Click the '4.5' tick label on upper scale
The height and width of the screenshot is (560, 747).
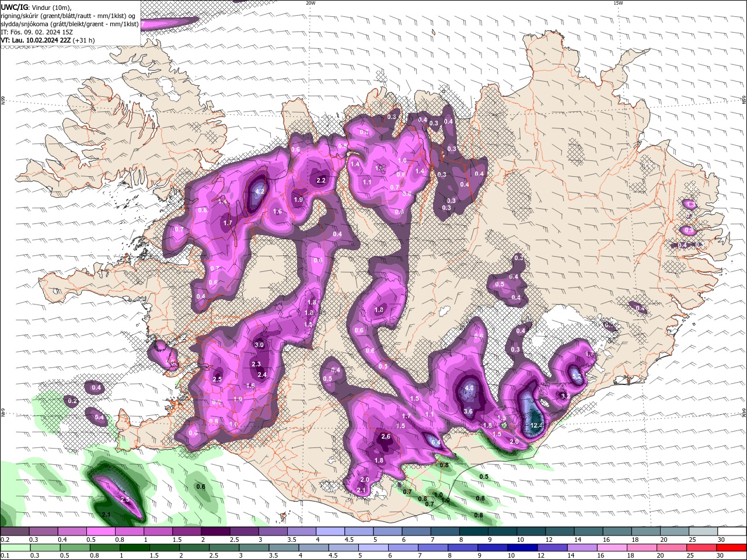coord(349,540)
